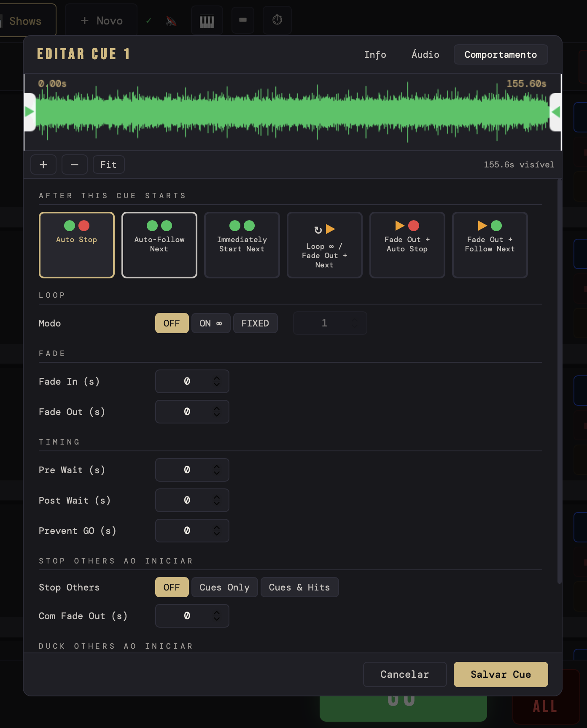Image resolution: width=587 pixels, height=728 pixels.
Task: Click the waveform start handle on the left
Action: coord(30,112)
